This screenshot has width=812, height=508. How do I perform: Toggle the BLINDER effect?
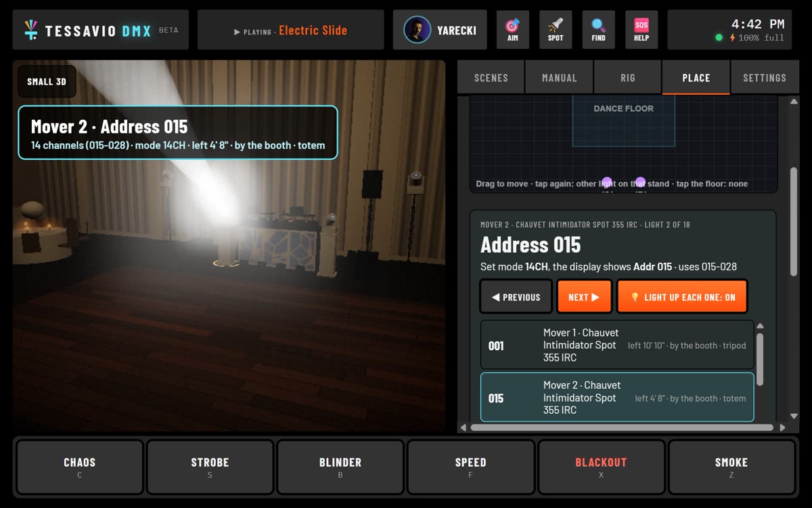340,467
